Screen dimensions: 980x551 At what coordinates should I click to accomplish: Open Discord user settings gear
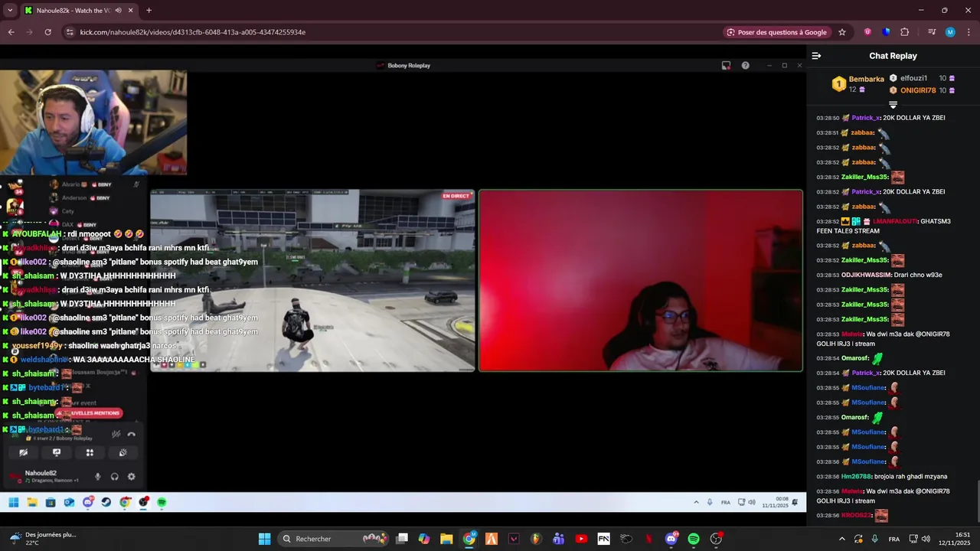tap(131, 476)
